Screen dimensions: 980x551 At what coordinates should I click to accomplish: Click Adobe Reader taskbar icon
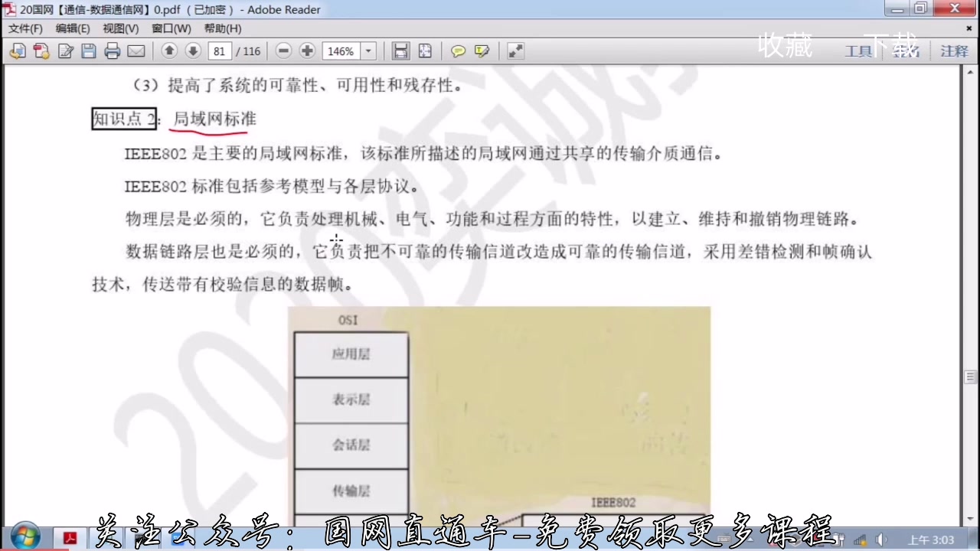(x=70, y=539)
